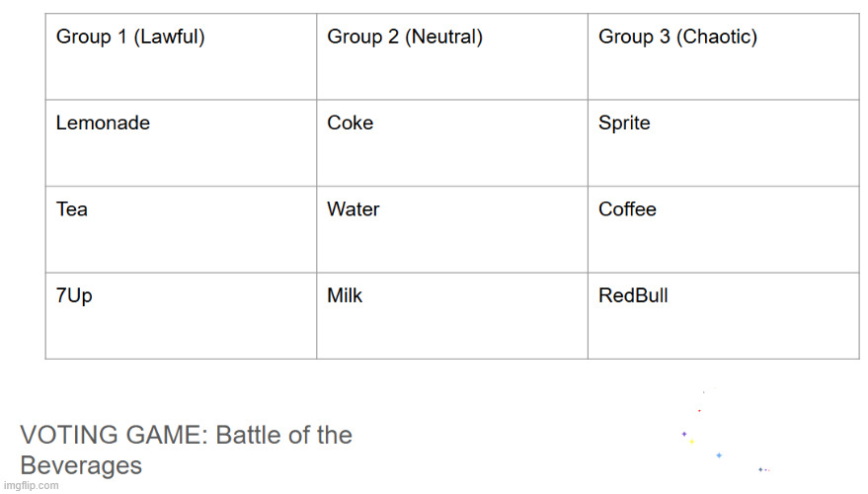868x494 pixels.
Task: Click the Group 1 (Lawful) header cell
Action: pyautogui.click(x=181, y=57)
